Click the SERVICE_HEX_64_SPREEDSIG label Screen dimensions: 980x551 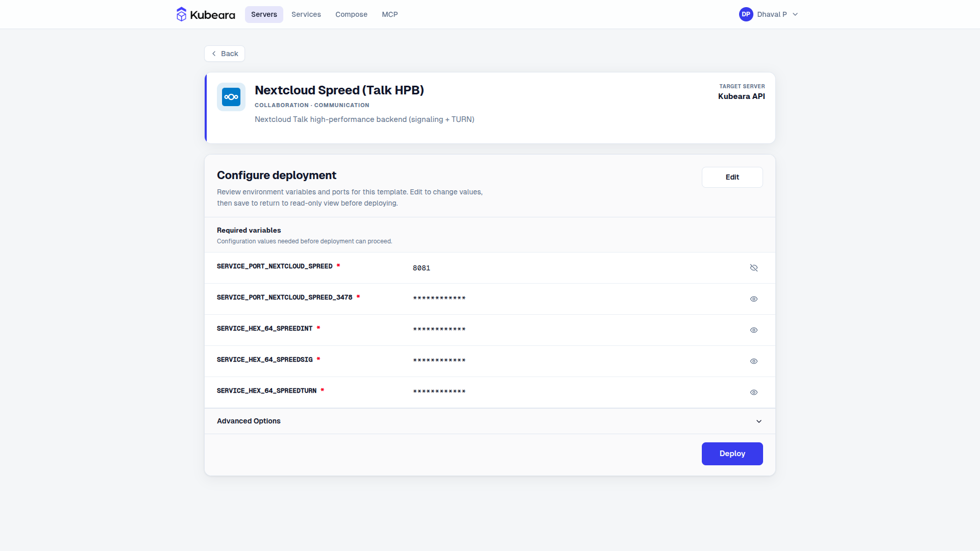(x=264, y=360)
